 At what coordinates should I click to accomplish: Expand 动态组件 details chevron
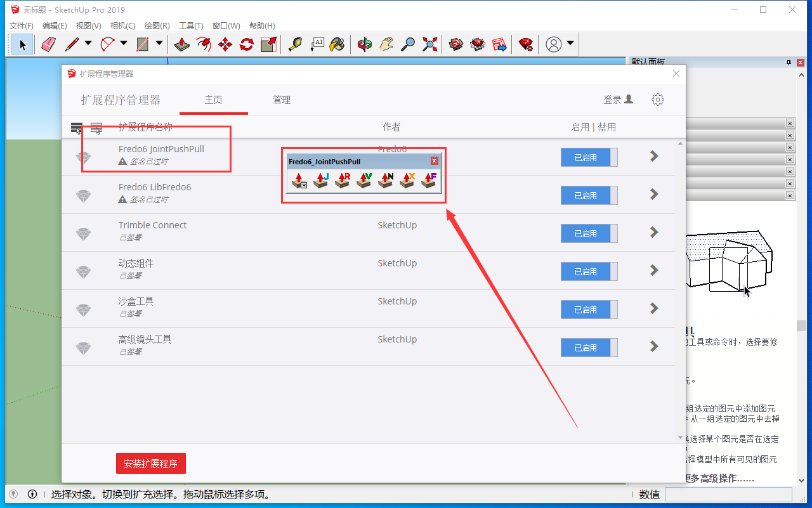click(x=655, y=270)
